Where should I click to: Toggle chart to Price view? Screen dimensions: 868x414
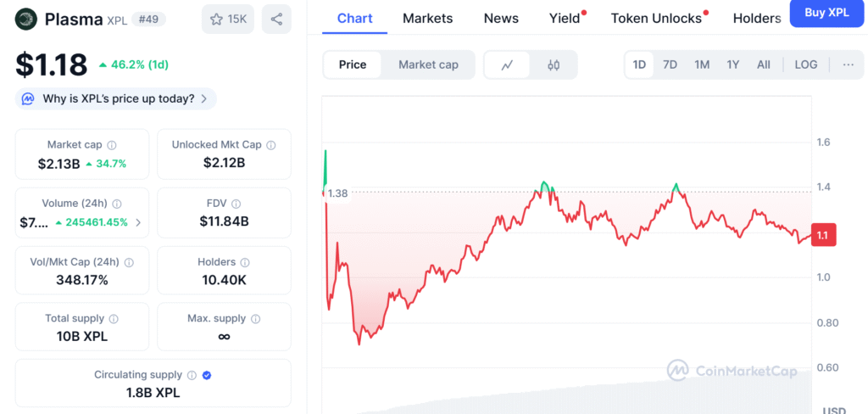(353, 64)
